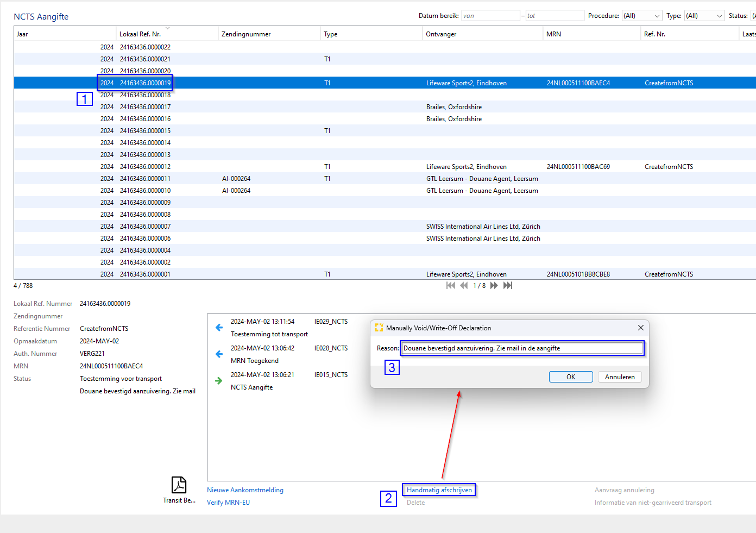Confirm the write-off with OK

click(571, 377)
